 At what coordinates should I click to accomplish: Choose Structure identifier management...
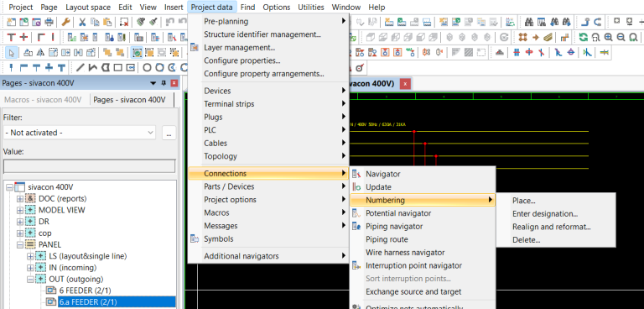point(268,34)
